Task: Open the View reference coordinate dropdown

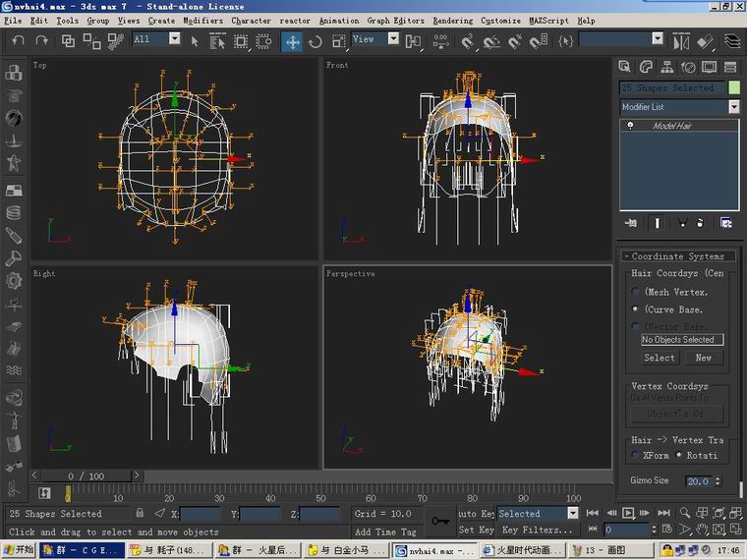Action: coord(393,38)
